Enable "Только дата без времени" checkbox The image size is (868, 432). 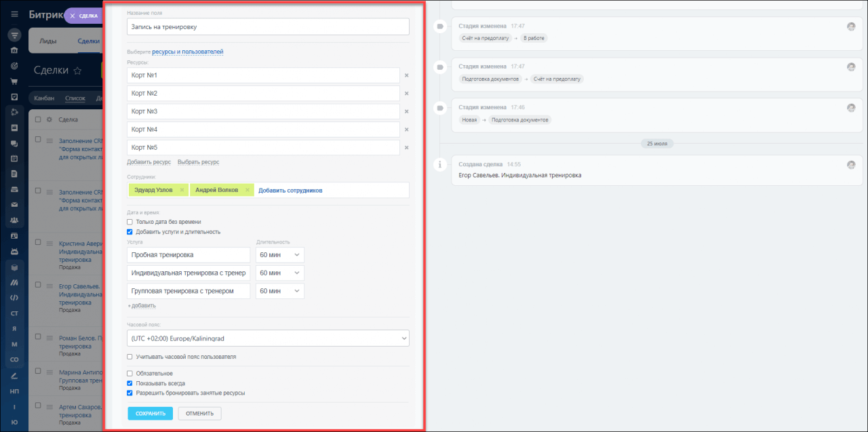(130, 222)
